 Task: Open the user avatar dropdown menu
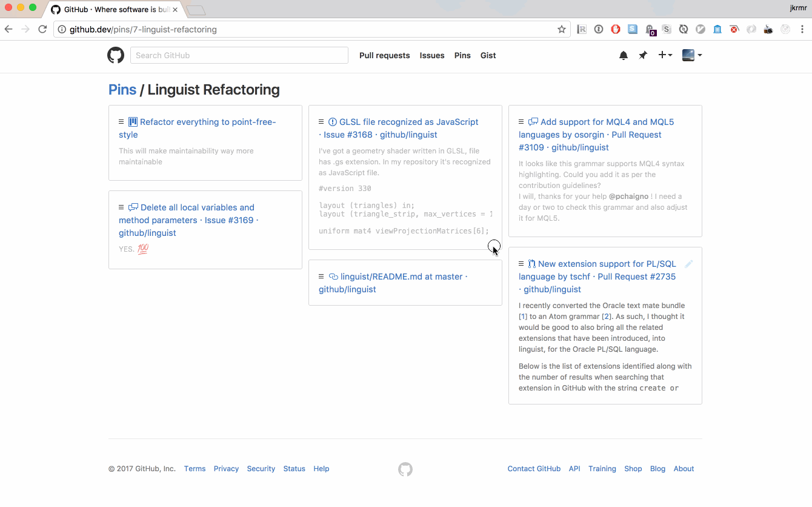692,55
